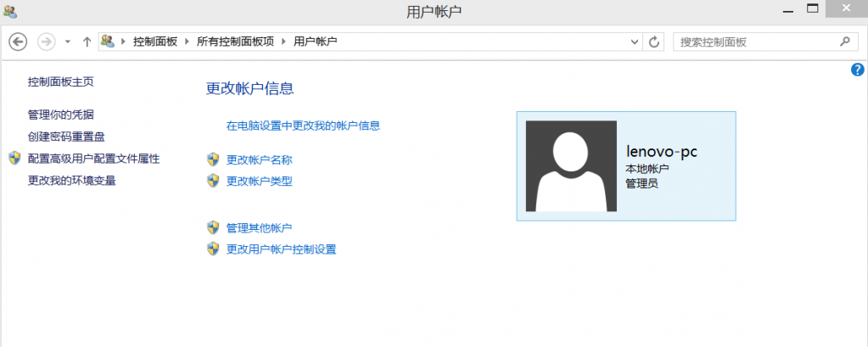This screenshot has height=347, width=868.
Task: Go to 控制面板主页 in sidebar
Action: (x=60, y=82)
